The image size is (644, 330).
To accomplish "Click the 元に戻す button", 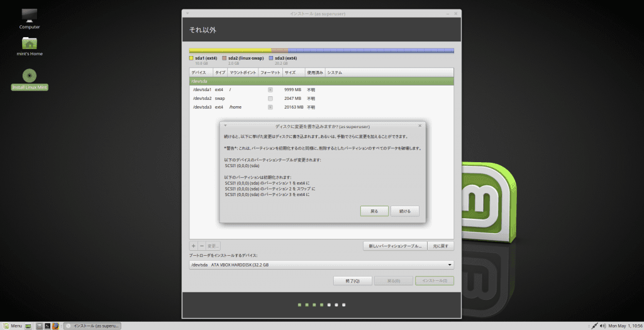I will click(x=441, y=246).
